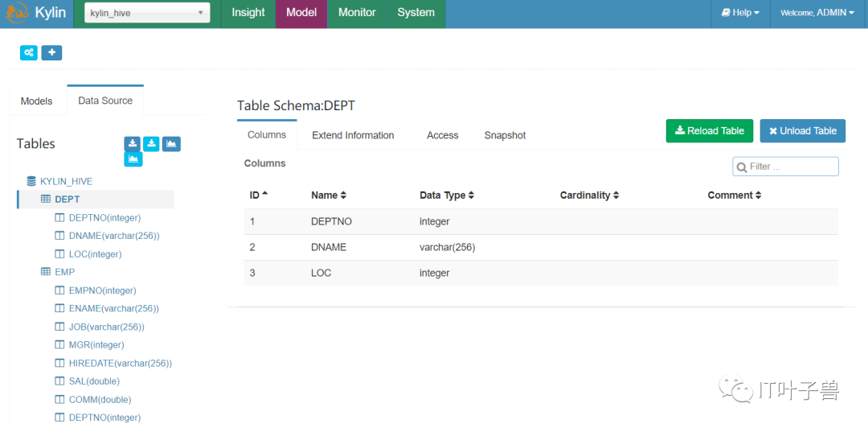Go to the Model page
The width and height of the screenshot is (868, 428).
301,13
